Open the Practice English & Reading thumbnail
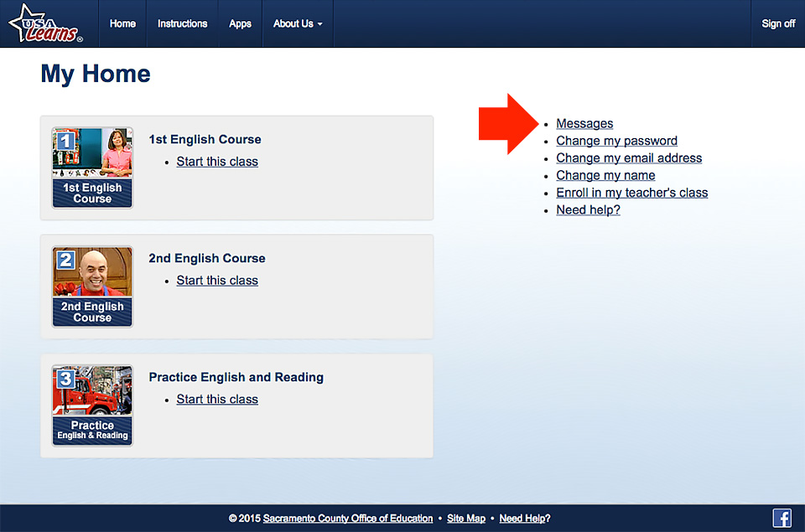Image resolution: width=805 pixels, height=532 pixels. [92, 405]
